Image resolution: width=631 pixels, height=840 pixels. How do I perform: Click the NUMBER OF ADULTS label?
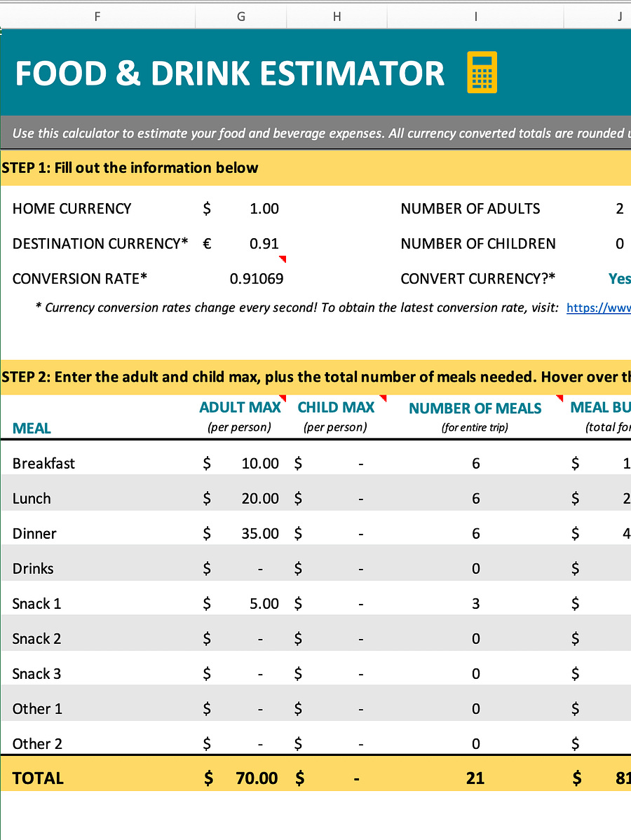pyautogui.click(x=470, y=208)
